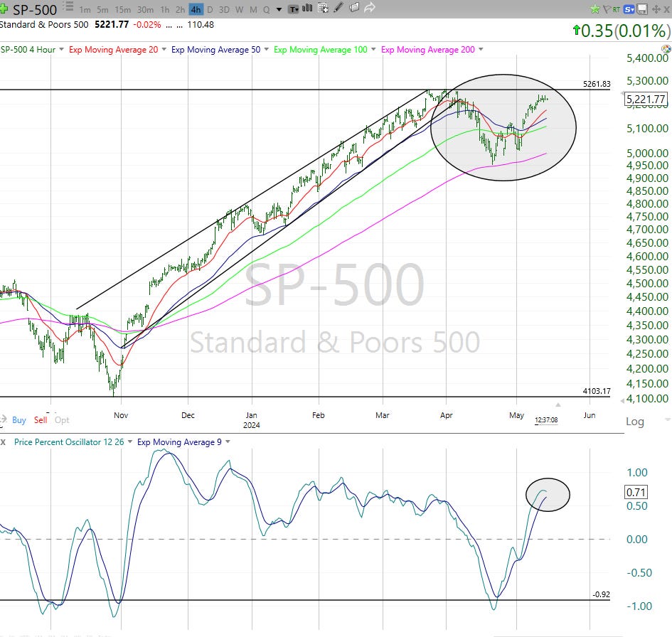Expand the Exp Moving Average 100 dropdown

tap(373, 50)
